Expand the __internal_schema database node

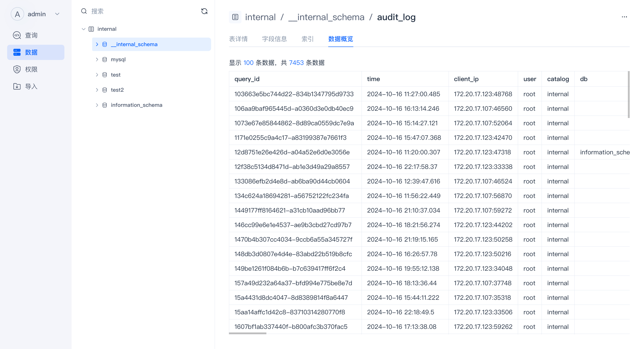pos(97,44)
